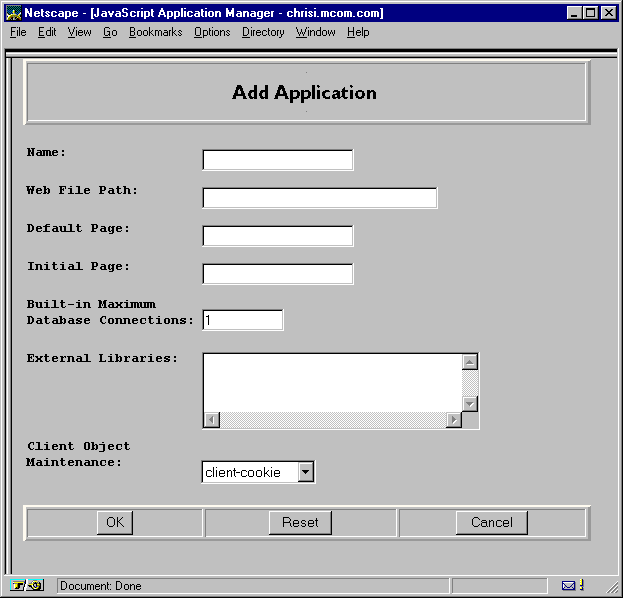Focus the Web File Path field
This screenshot has height=598, width=623.
point(320,198)
